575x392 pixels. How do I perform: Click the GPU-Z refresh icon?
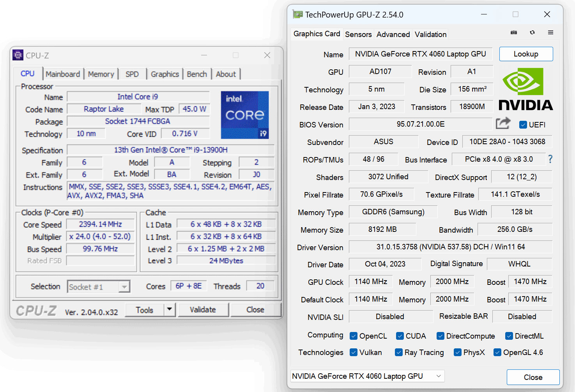click(x=532, y=32)
